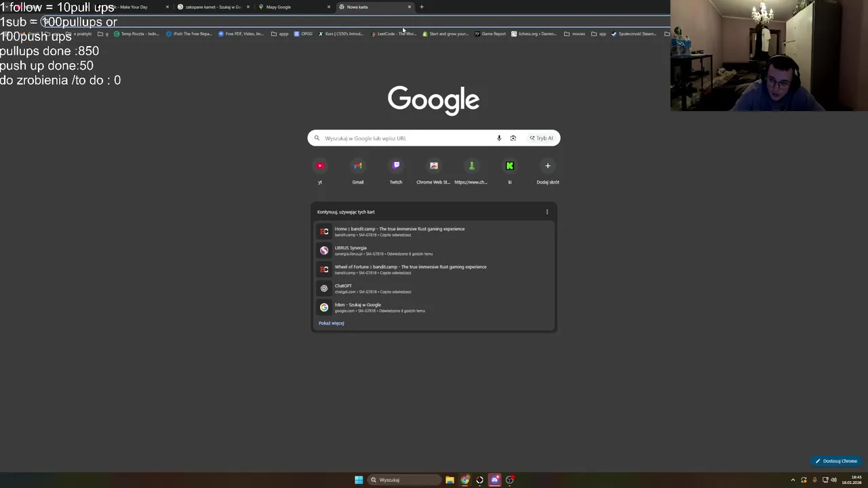Open the 'h&m - Szukaj w Google' entry

point(434,308)
